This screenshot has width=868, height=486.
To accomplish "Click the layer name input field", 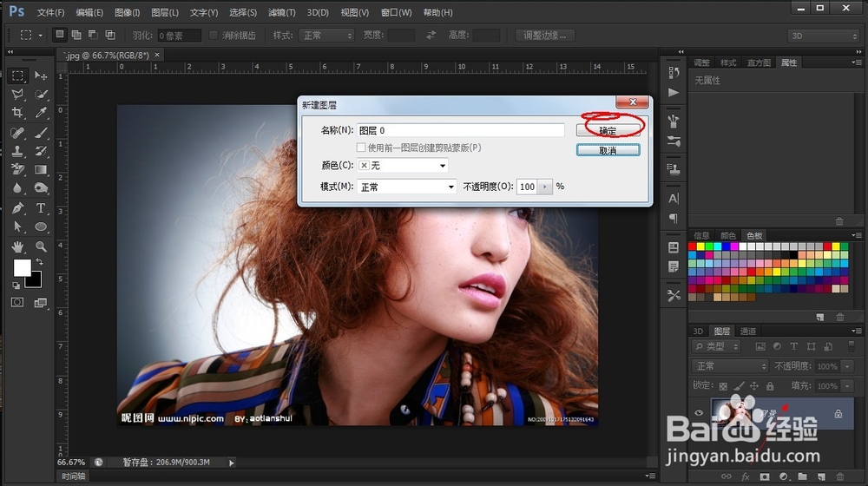I will coord(461,130).
